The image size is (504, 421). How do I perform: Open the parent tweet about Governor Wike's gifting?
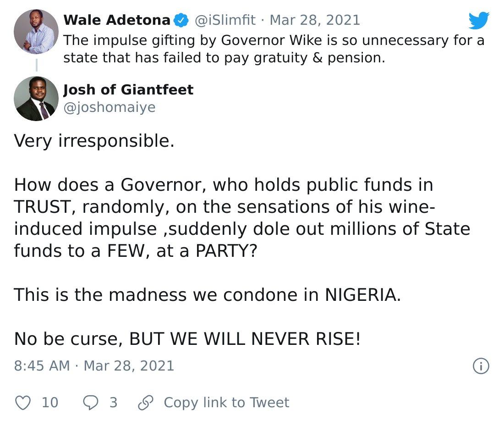[274, 49]
